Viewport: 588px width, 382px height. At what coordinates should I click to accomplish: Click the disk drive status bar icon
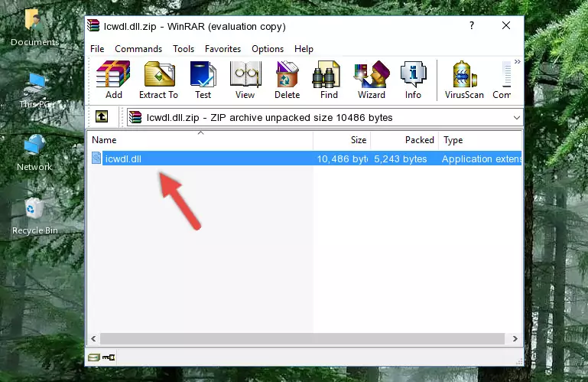coord(94,358)
